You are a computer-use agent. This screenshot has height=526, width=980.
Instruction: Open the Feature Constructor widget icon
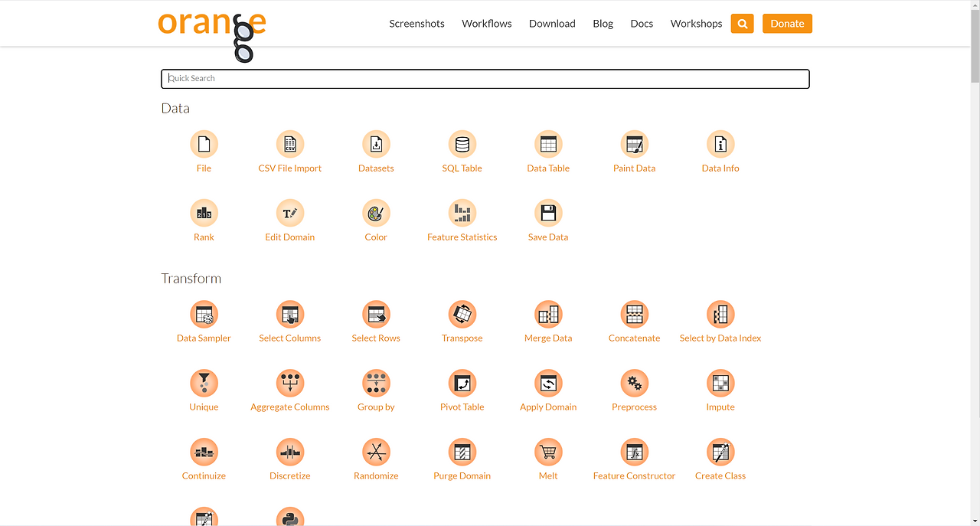click(635, 452)
